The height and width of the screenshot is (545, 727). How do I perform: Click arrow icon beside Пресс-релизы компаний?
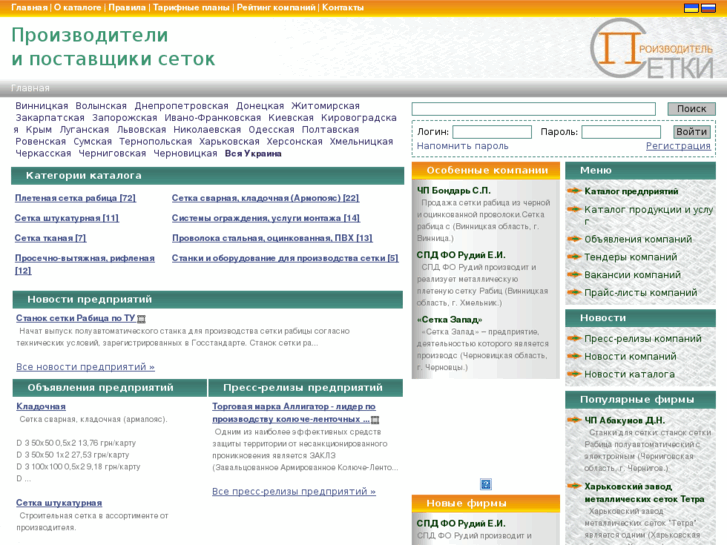pyautogui.click(x=574, y=338)
